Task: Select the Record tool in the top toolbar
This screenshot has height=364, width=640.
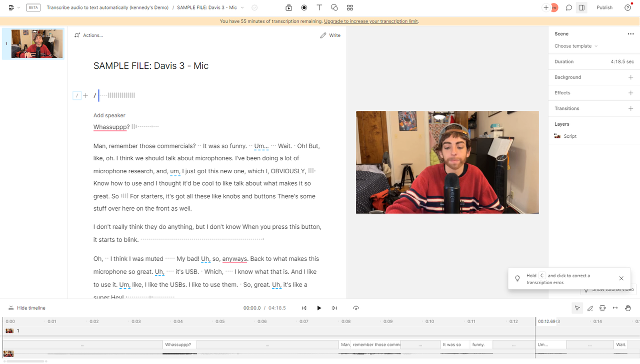Action: [x=303, y=7]
